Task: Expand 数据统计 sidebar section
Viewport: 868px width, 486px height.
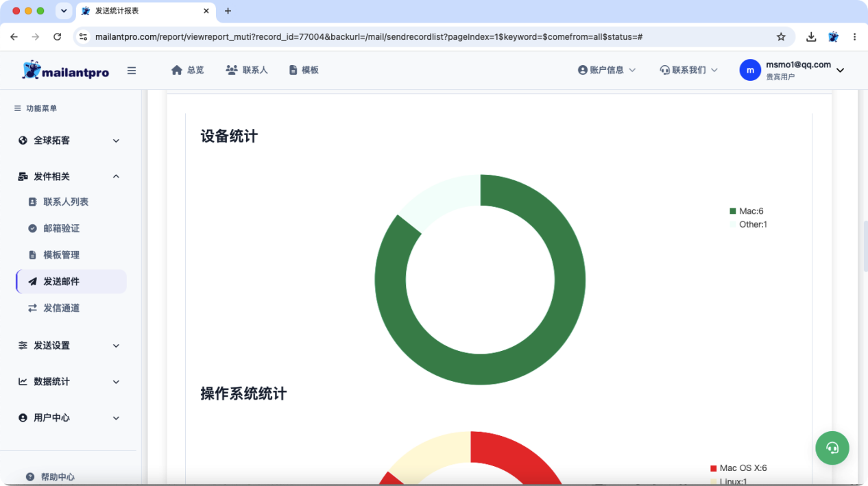Action: tap(69, 382)
